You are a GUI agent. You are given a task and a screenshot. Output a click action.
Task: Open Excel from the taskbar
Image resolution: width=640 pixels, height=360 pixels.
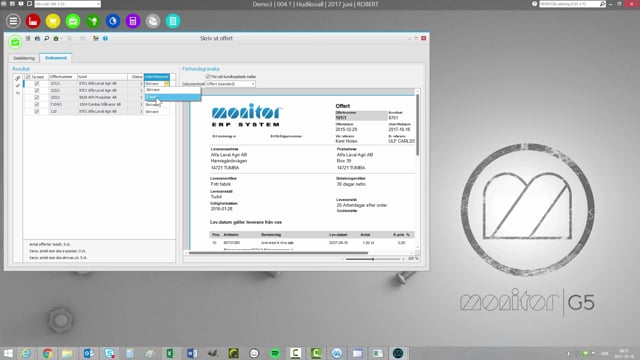(x=171, y=353)
